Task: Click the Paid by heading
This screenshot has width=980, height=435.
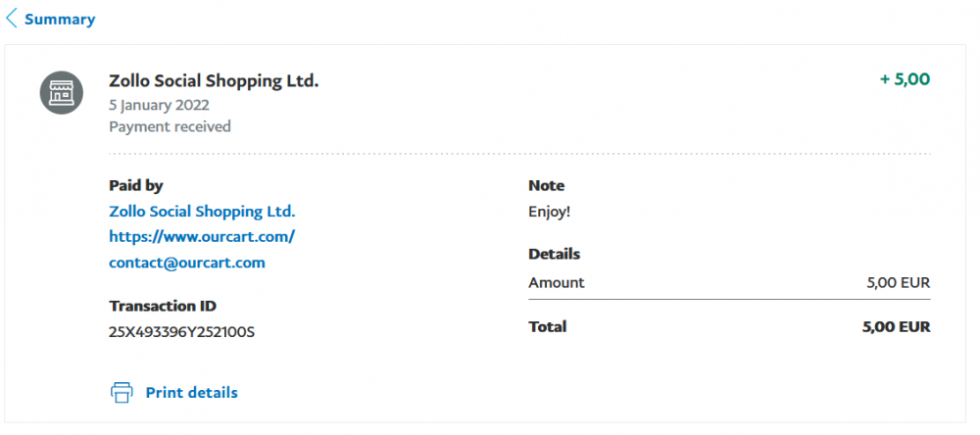Action: coord(135,185)
